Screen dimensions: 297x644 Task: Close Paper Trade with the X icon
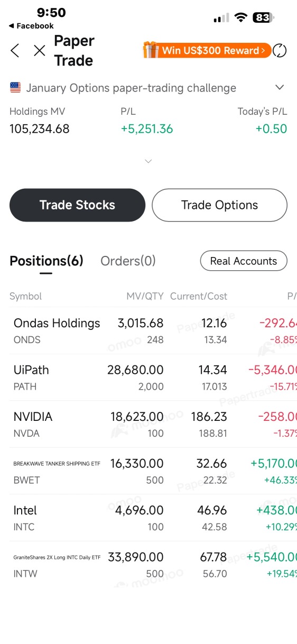(x=40, y=50)
